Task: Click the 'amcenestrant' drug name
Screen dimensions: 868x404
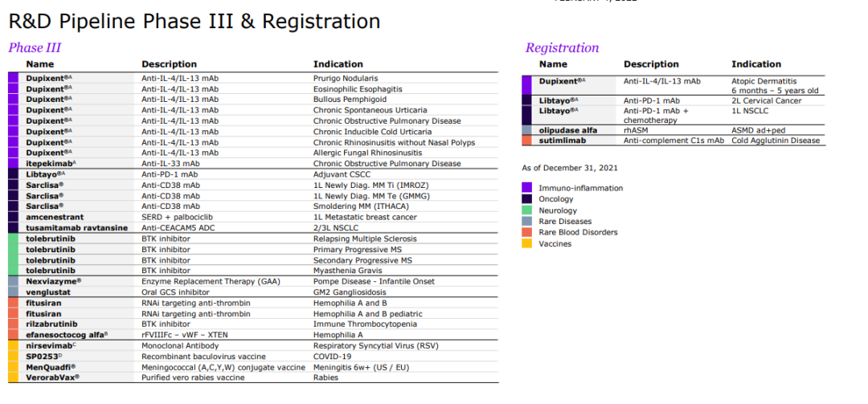Action: pyautogui.click(x=55, y=217)
